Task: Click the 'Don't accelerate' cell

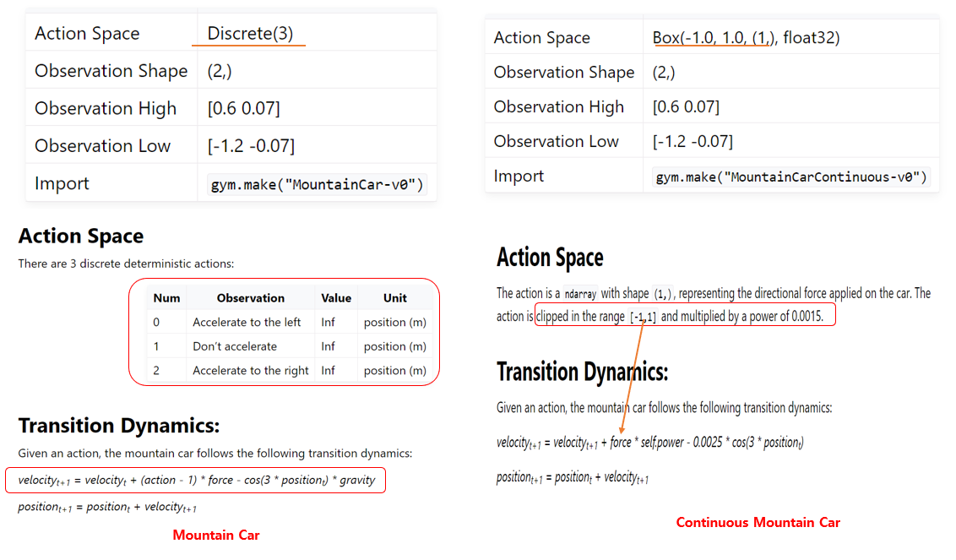Action: (x=235, y=346)
